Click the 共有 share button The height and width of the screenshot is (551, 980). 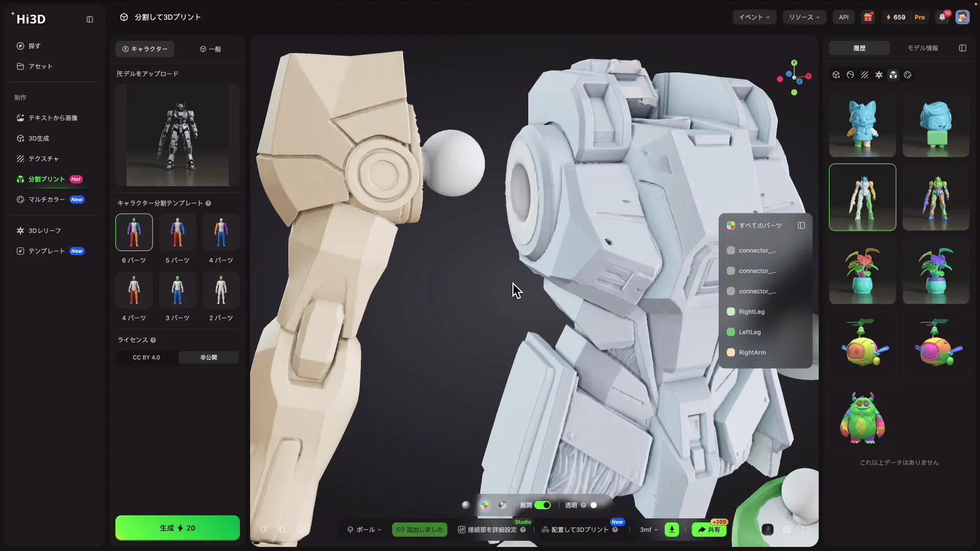(x=709, y=530)
